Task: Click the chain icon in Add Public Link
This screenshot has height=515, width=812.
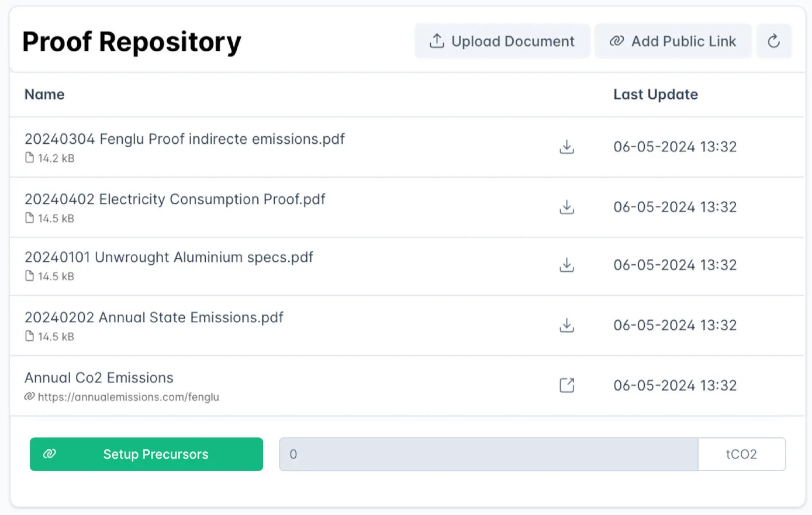Action: (616, 41)
